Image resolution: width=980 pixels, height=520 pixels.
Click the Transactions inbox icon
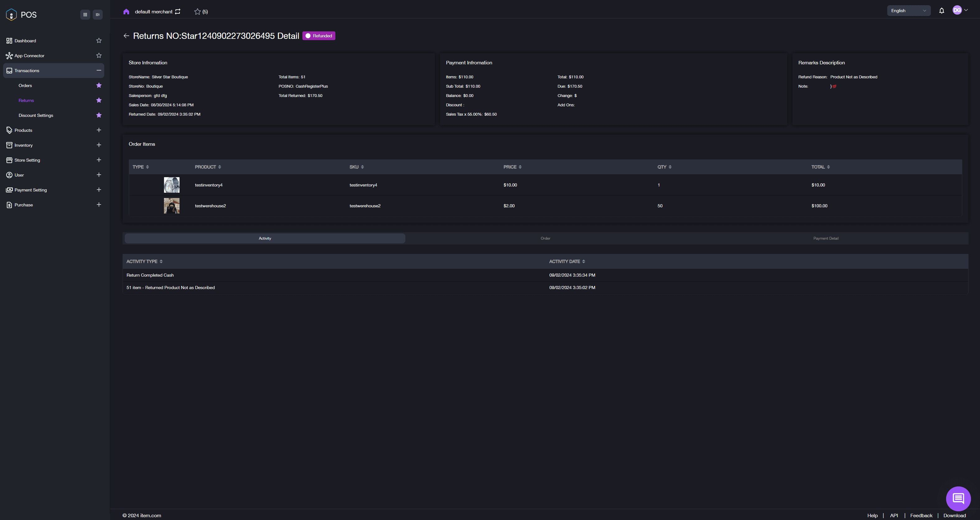[x=10, y=71]
